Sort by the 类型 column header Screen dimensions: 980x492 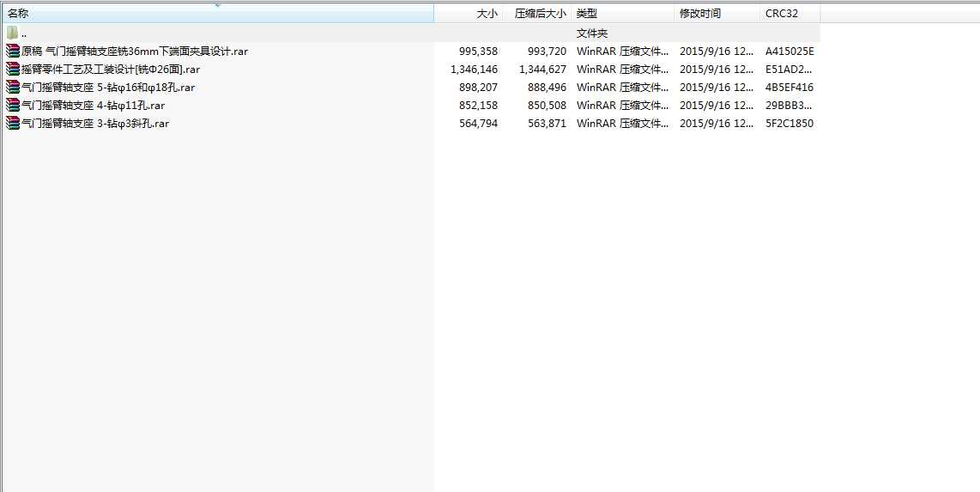622,14
